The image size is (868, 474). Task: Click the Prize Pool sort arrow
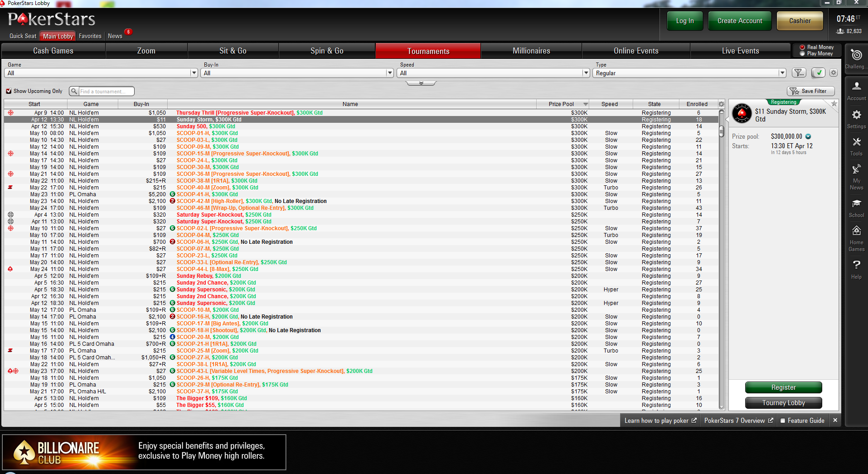click(x=586, y=104)
